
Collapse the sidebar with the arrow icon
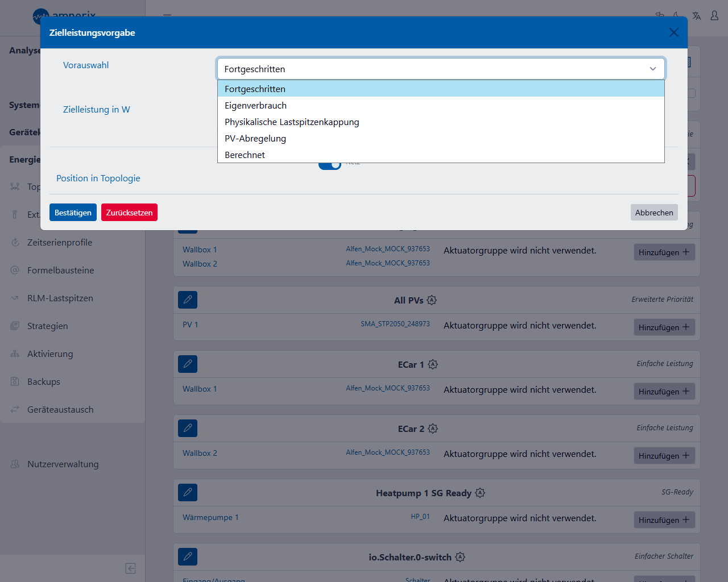coord(130,568)
